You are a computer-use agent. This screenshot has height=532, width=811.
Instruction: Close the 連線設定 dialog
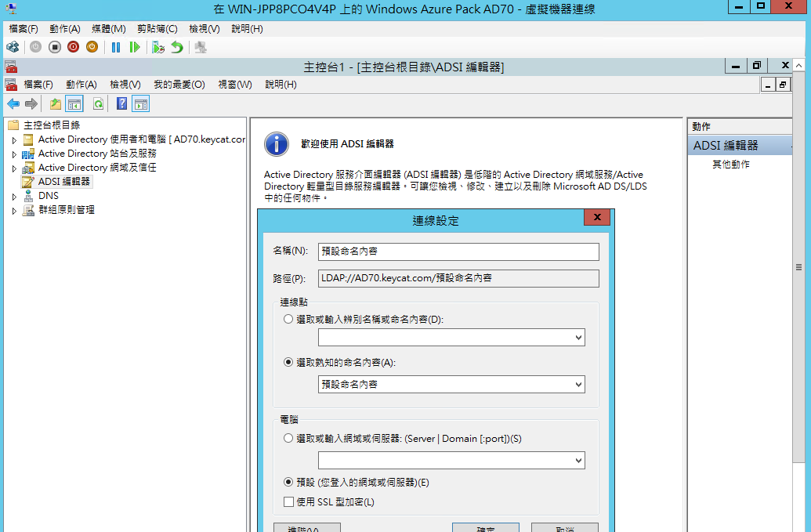(x=597, y=217)
